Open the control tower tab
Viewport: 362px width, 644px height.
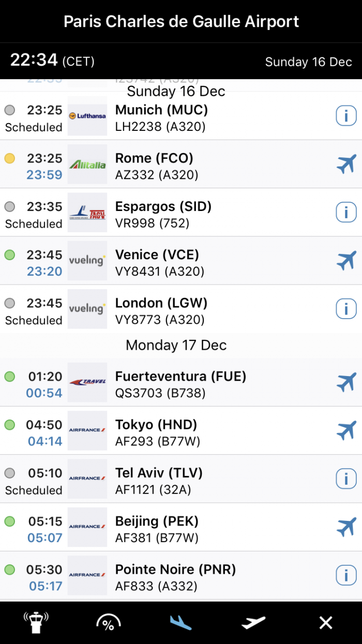pyautogui.click(x=36, y=622)
